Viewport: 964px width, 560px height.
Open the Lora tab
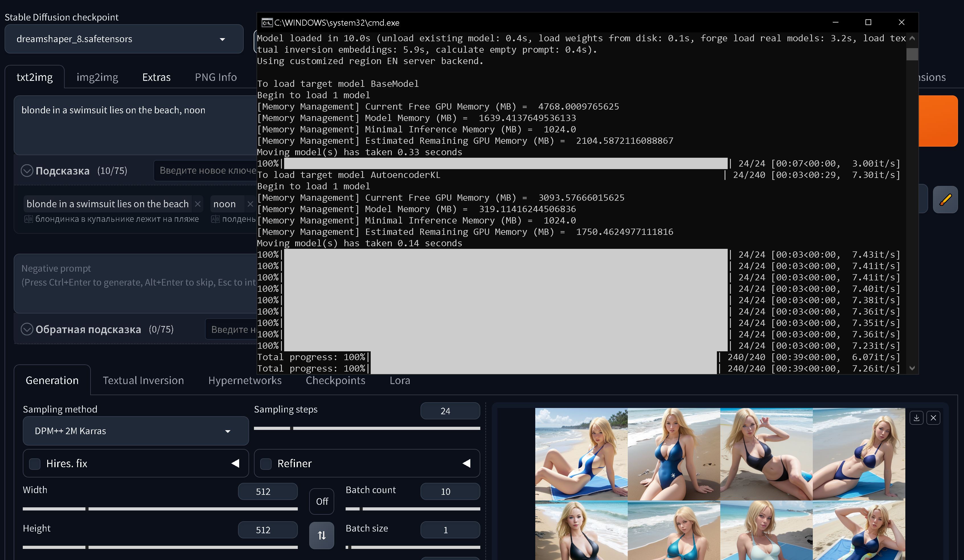[x=400, y=380]
